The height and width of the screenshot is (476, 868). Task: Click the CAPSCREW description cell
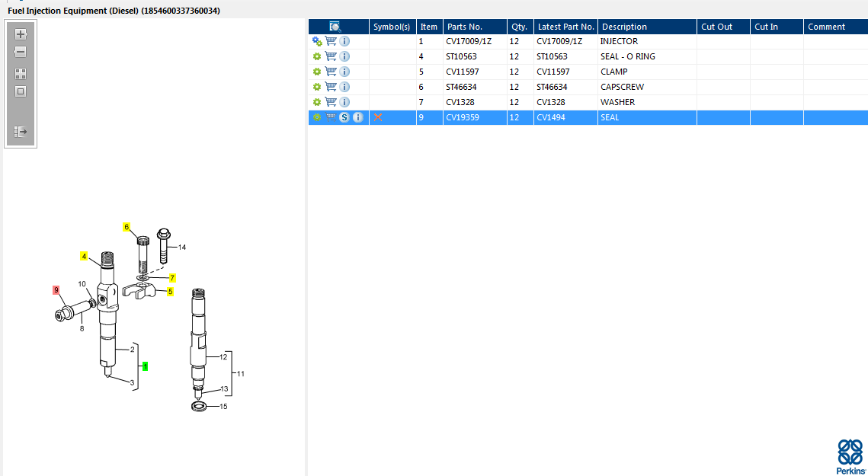[647, 87]
